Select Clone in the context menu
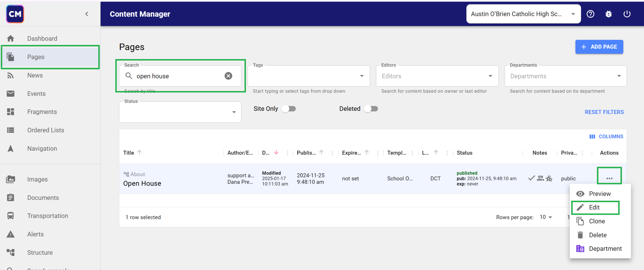 pos(597,221)
